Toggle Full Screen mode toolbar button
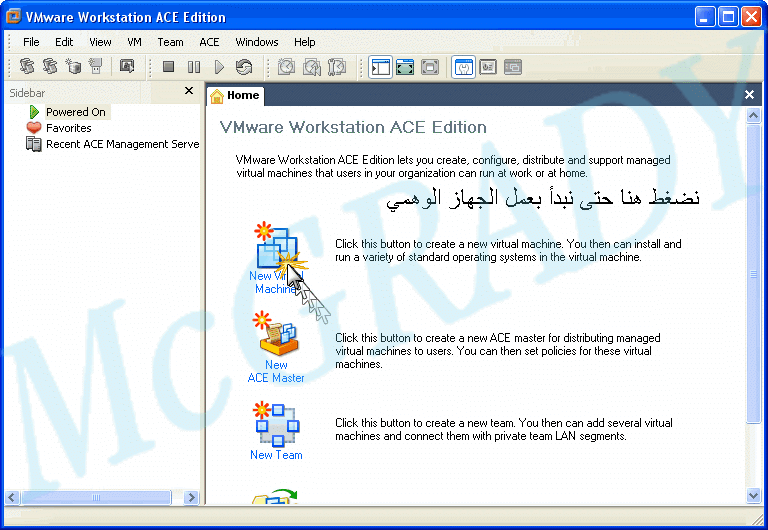Screen dimensions: 768x530 (405, 67)
